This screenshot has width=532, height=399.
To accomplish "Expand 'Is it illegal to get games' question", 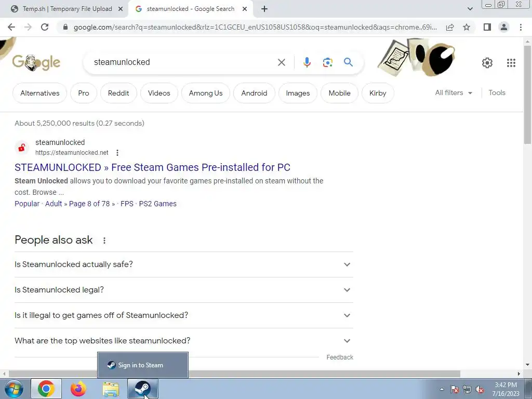I will click(x=183, y=315).
